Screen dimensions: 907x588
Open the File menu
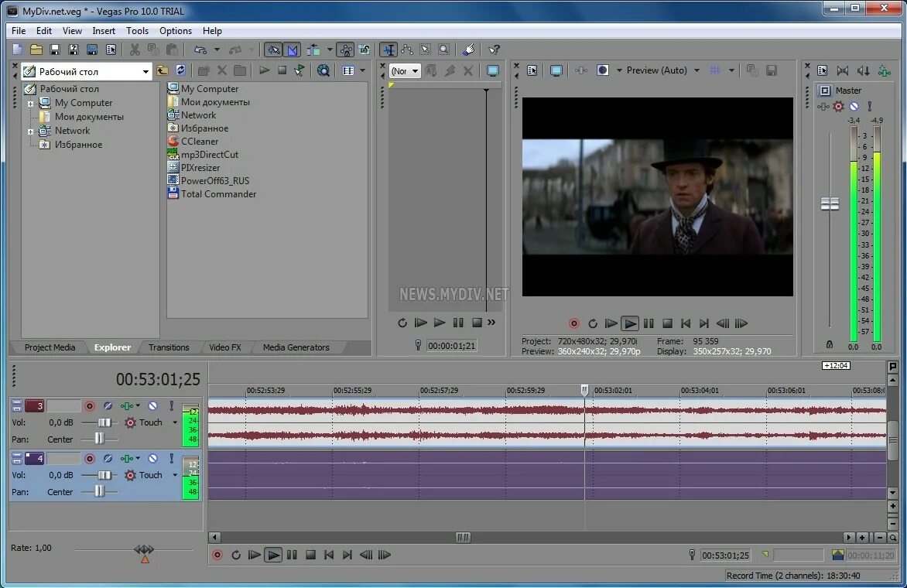19,31
